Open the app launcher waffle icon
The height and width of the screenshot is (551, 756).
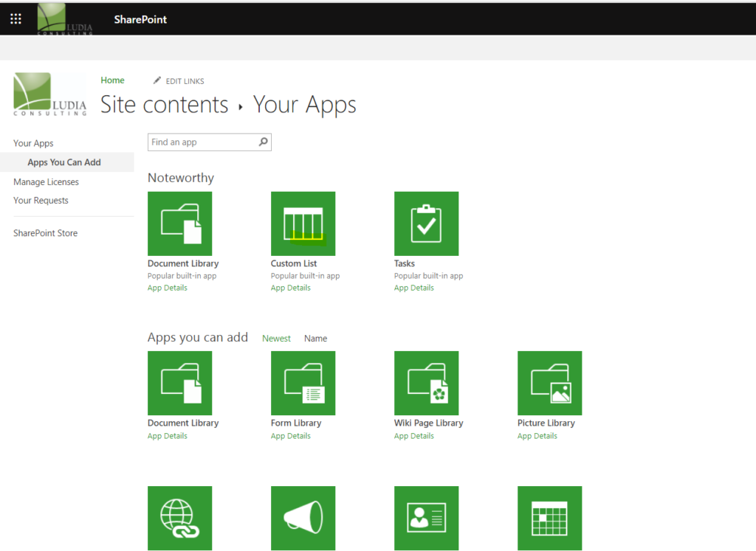click(15, 18)
